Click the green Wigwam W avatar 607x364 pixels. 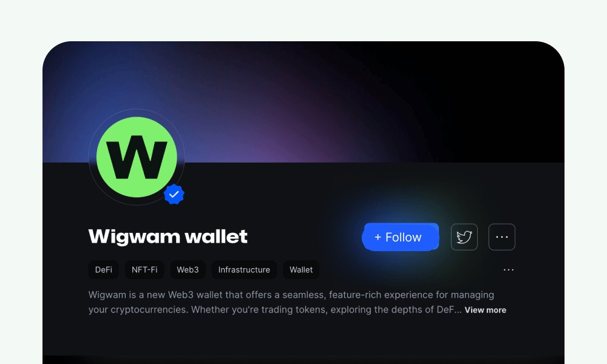click(x=137, y=157)
